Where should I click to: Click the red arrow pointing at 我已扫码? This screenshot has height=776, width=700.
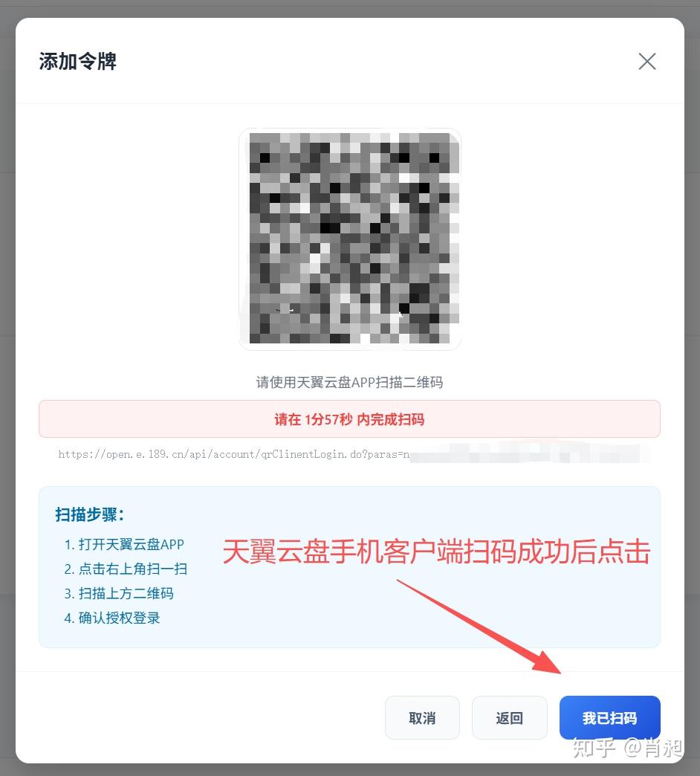[x=479, y=627]
